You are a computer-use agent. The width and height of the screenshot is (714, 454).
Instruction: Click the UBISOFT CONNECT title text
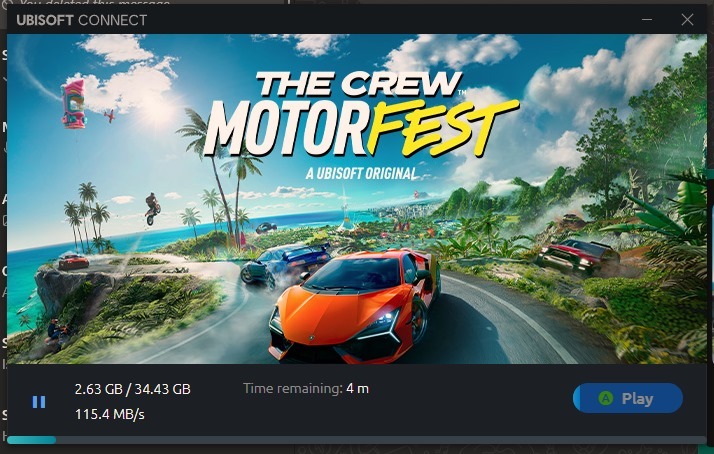(82, 20)
